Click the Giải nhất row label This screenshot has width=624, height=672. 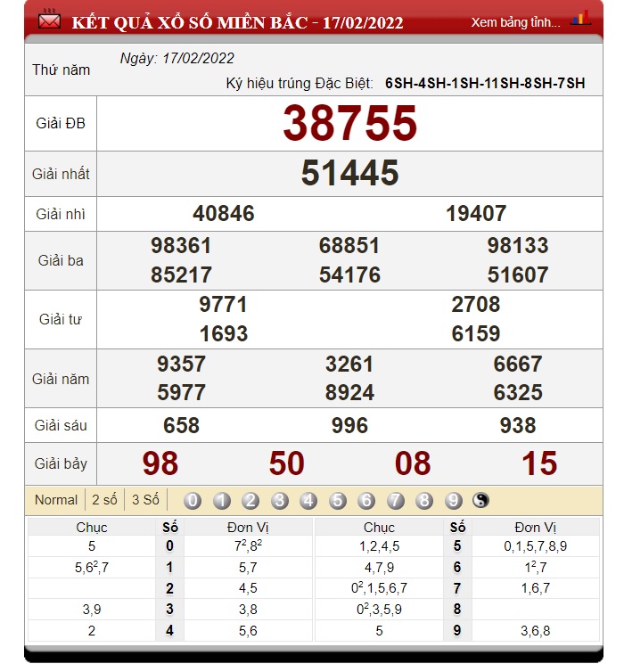click(x=61, y=174)
